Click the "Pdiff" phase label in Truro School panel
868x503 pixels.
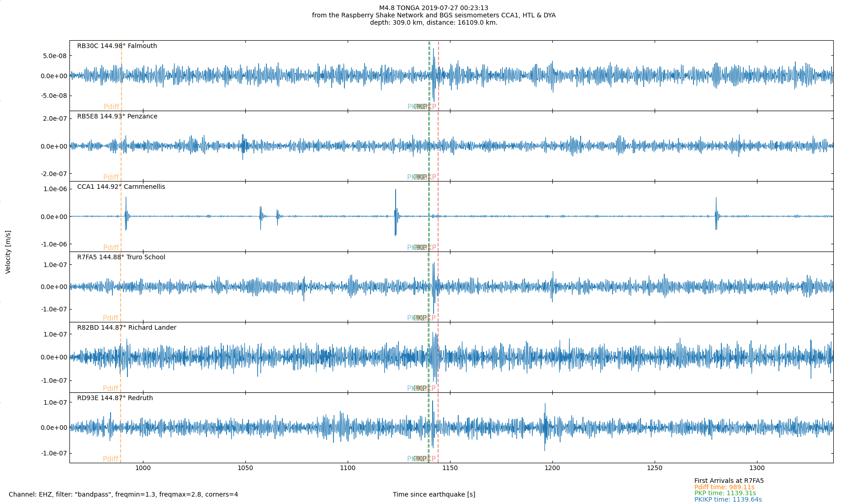tap(111, 318)
